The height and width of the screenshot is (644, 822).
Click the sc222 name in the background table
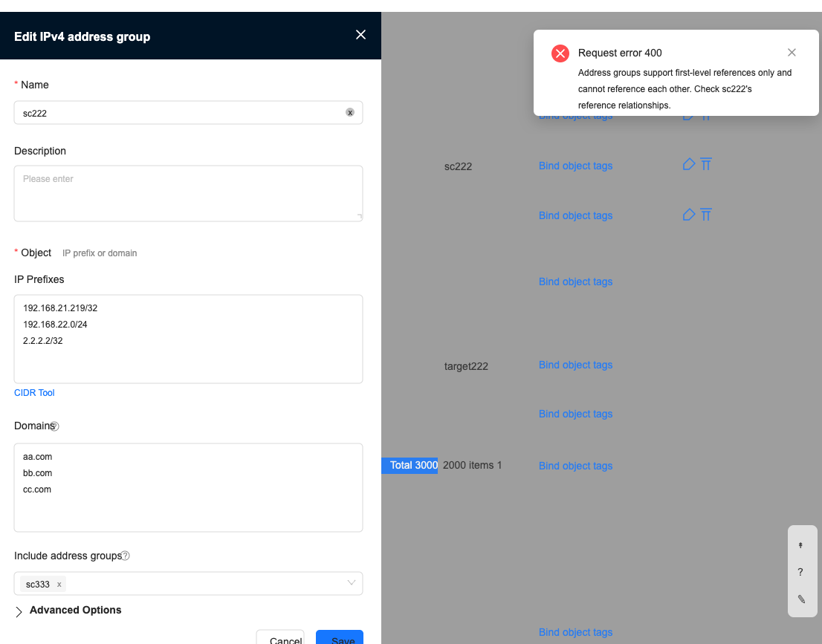tap(458, 166)
